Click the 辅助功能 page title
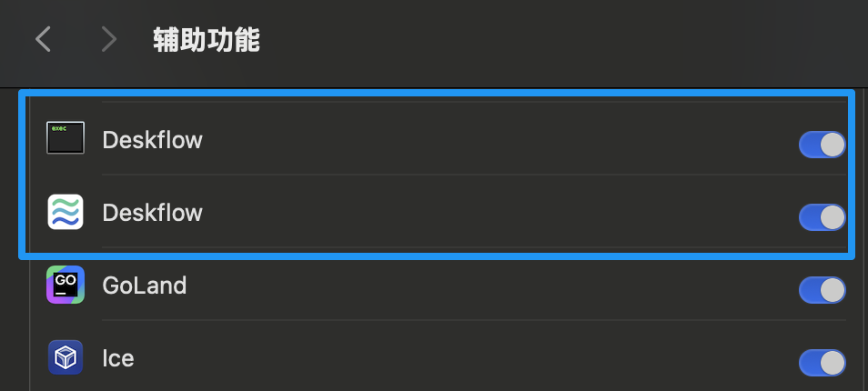Screen dimensions: 868x391 tap(207, 40)
